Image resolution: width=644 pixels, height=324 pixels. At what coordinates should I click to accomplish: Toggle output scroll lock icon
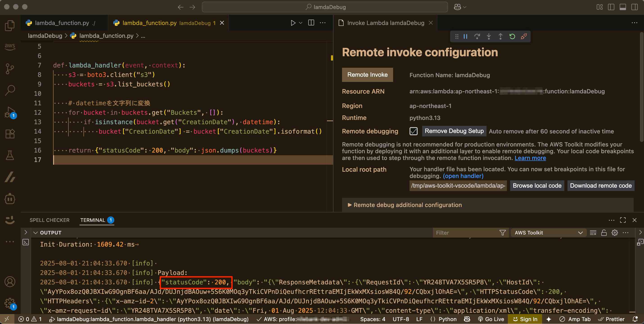(x=604, y=233)
